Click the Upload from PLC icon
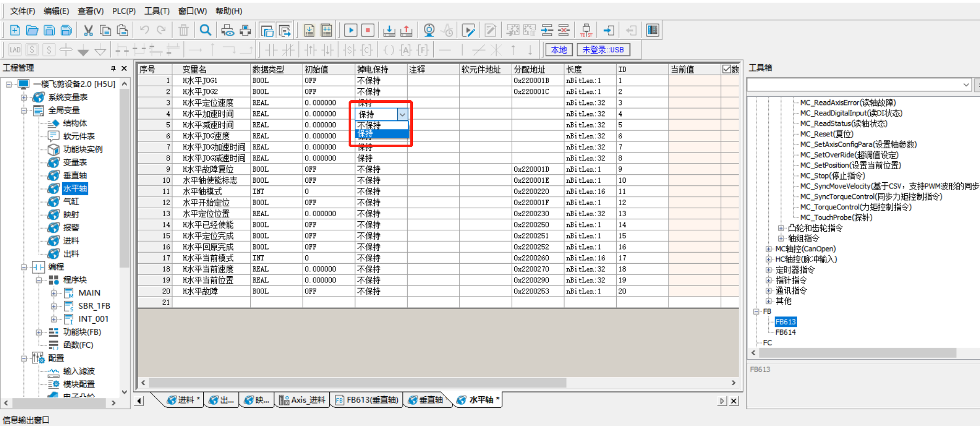980x426 pixels. pyautogui.click(x=406, y=30)
